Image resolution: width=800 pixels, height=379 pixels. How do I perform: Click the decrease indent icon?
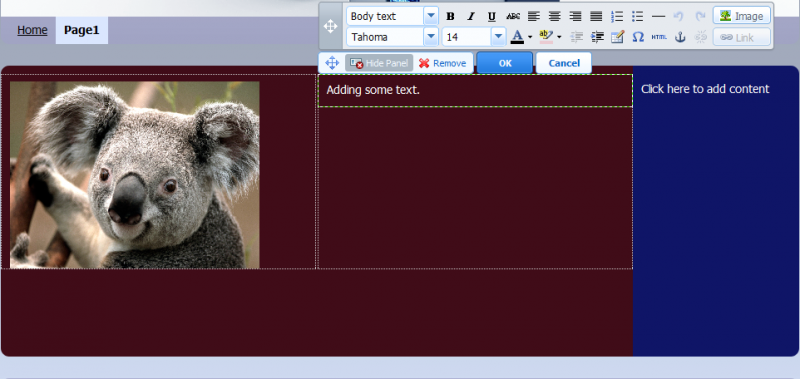577,37
